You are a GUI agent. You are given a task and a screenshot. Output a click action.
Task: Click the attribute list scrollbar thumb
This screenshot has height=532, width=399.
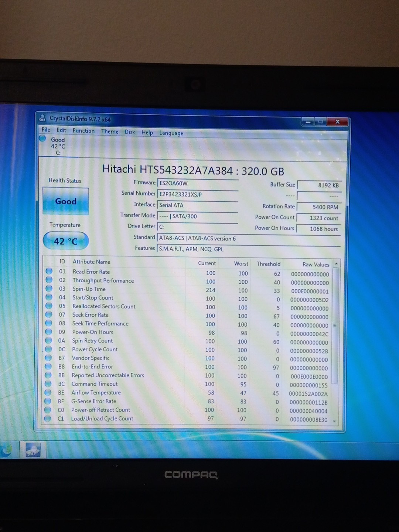coord(335,326)
